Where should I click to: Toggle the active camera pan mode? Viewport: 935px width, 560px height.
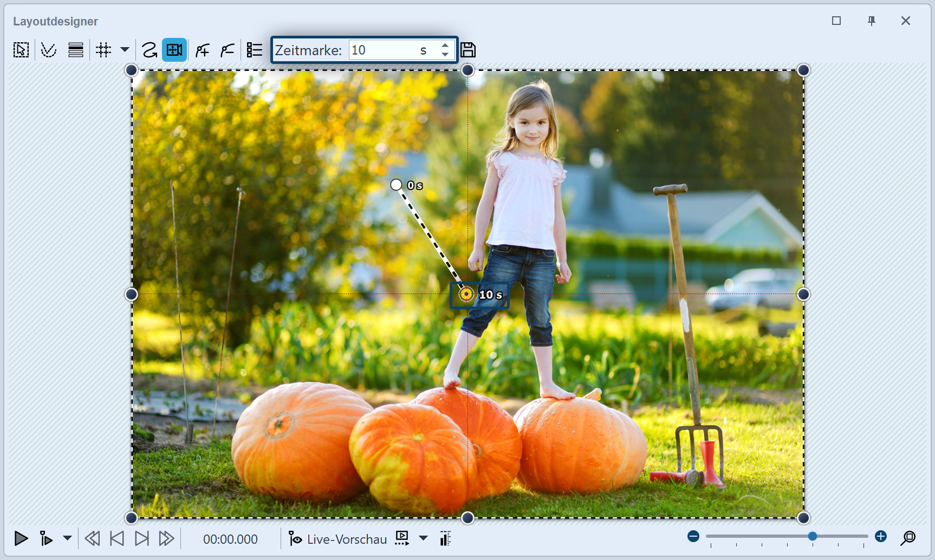pos(174,50)
